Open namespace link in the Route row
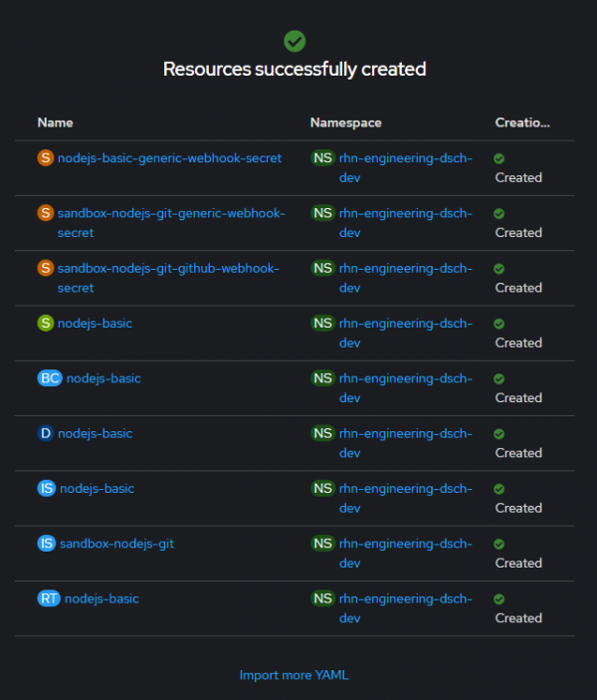The height and width of the screenshot is (700, 597). pos(405,598)
